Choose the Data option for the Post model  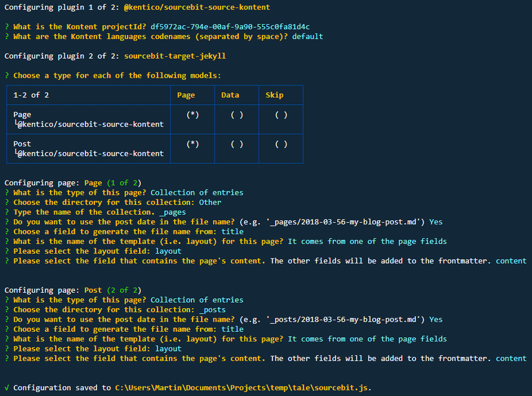click(237, 144)
